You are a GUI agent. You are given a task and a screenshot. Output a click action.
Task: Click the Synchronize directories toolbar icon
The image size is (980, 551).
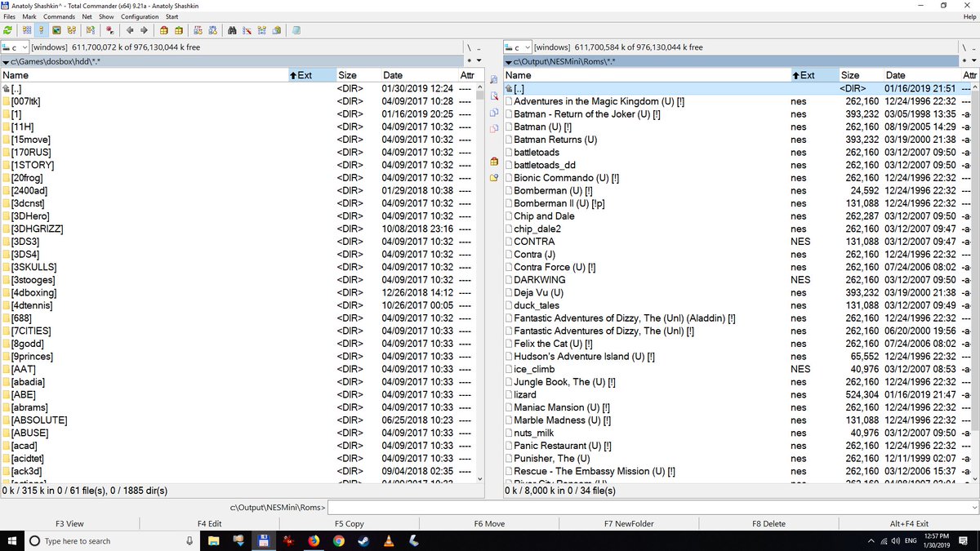(x=261, y=30)
